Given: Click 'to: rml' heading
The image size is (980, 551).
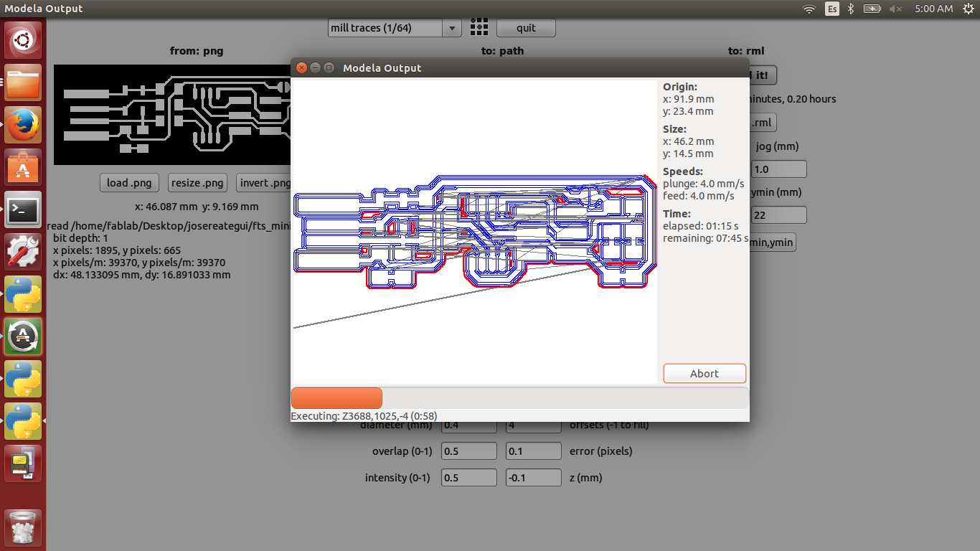Looking at the screenshot, I should pos(746,51).
